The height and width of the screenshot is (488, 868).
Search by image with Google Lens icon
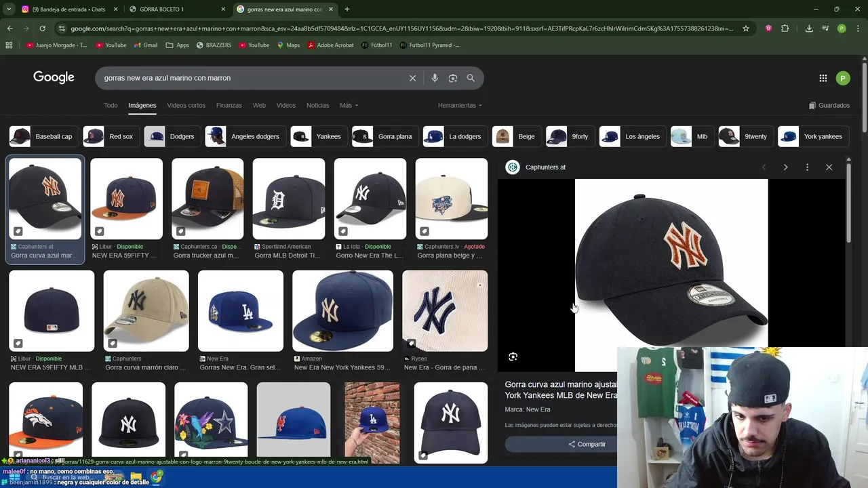(453, 78)
